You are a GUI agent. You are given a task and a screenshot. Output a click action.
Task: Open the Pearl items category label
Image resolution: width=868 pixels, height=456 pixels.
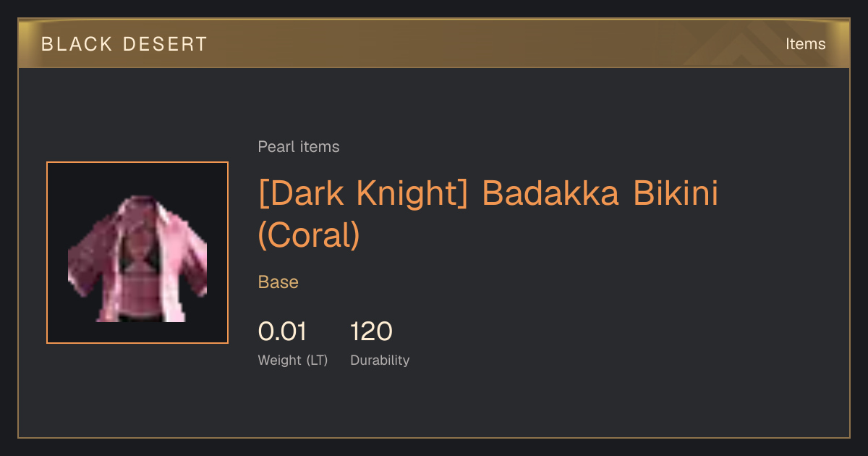click(299, 147)
